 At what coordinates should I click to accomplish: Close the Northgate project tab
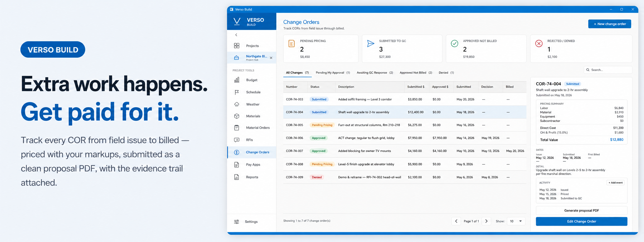(x=271, y=58)
